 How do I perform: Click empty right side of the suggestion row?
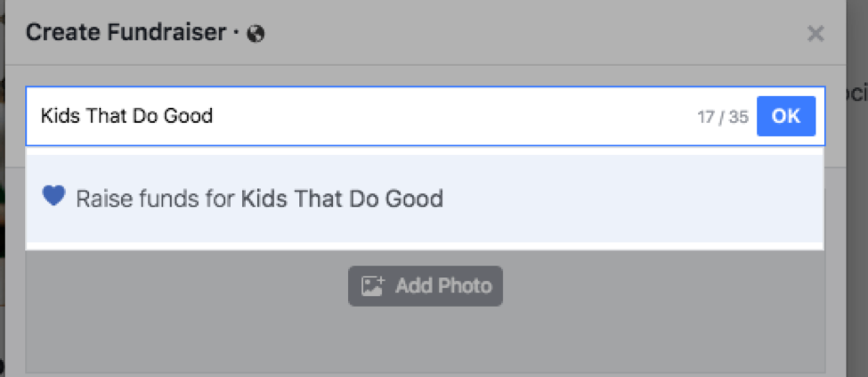[x=668, y=198]
